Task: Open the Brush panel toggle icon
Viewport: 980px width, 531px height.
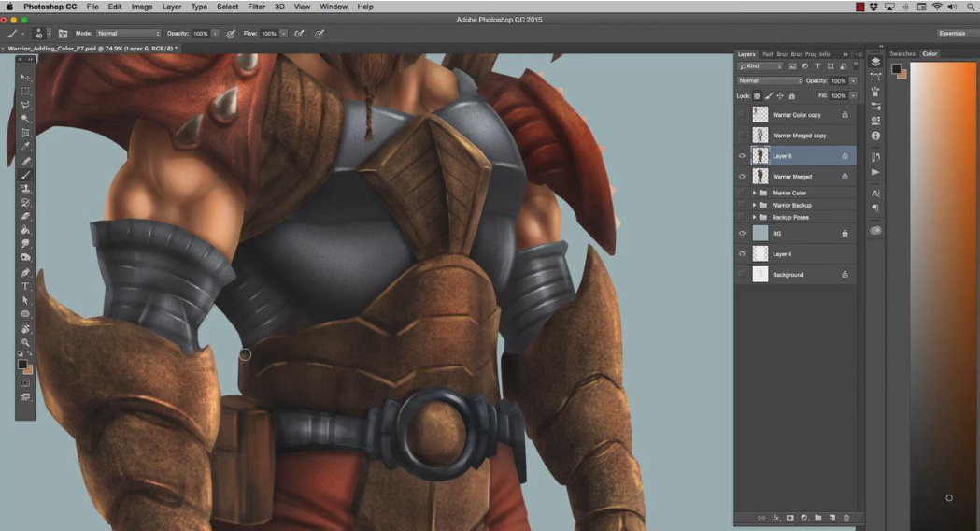Action: 63,34
